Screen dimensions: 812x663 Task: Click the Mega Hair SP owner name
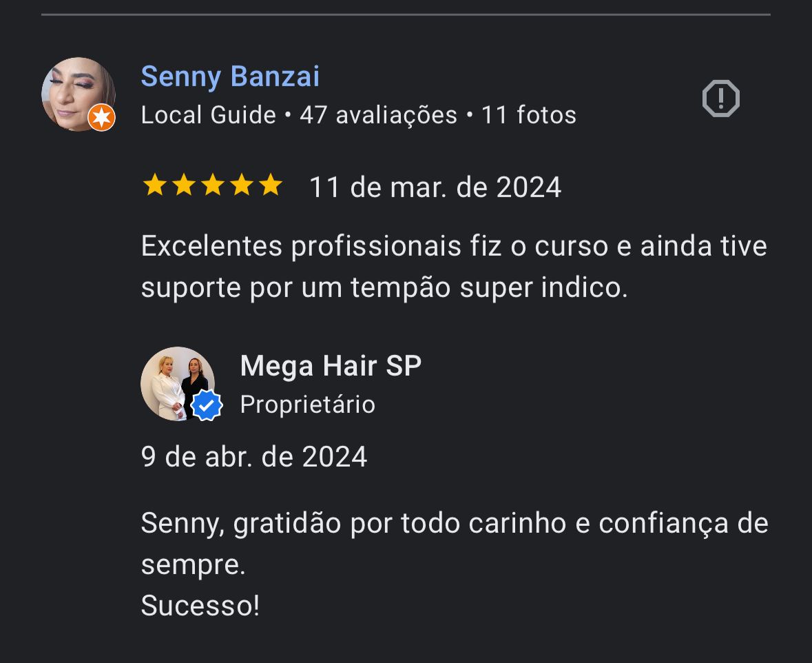tap(331, 366)
